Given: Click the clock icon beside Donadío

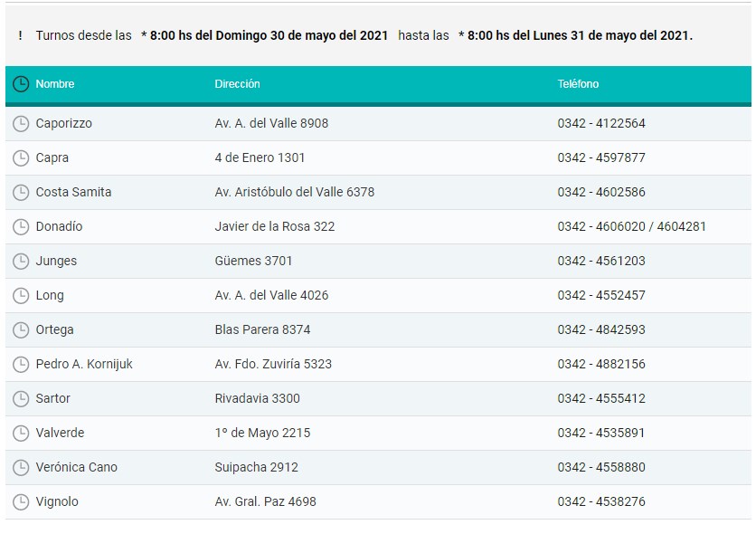Looking at the screenshot, I should tap(21, 226).
